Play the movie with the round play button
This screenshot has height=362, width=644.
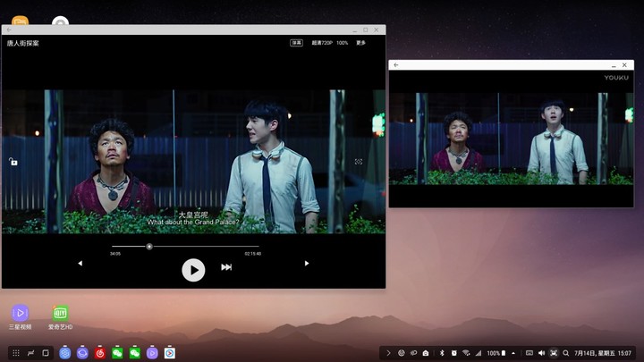(x=193, y=270)
